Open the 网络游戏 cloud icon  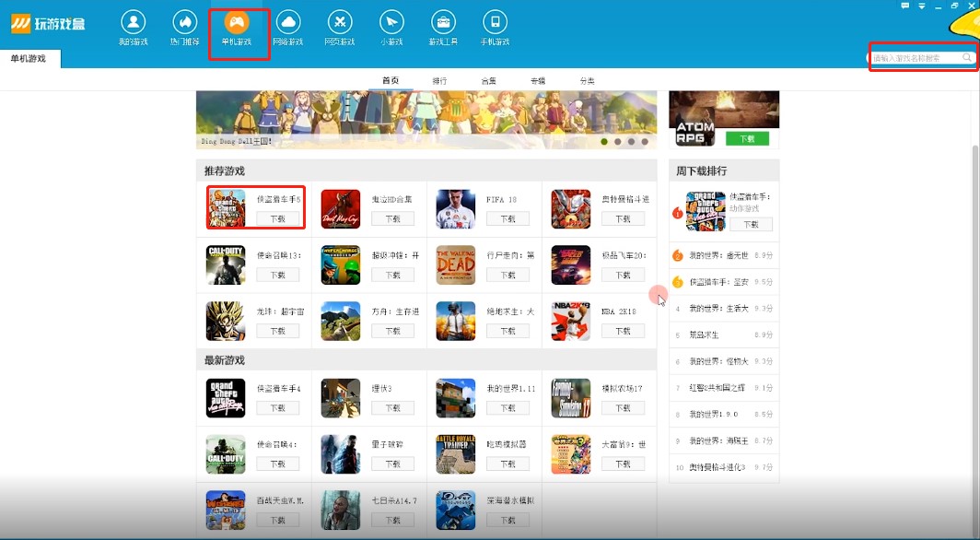(288, 22)
